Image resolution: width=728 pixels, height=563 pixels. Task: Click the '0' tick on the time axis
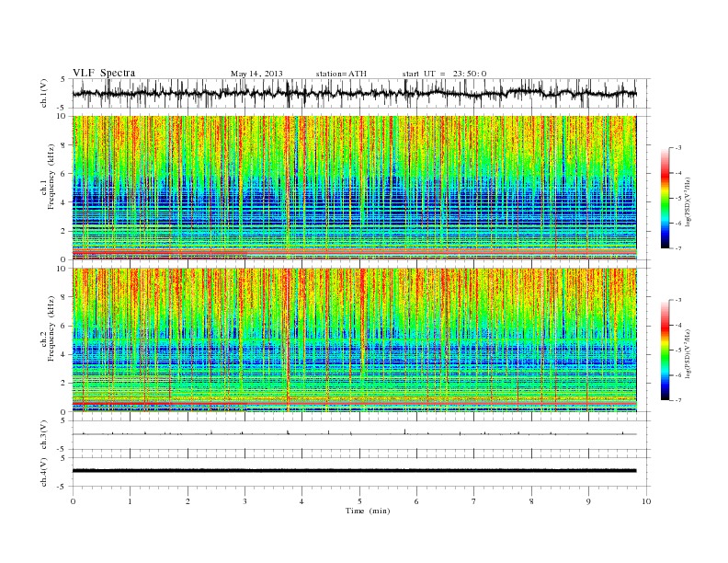point(73,501)
